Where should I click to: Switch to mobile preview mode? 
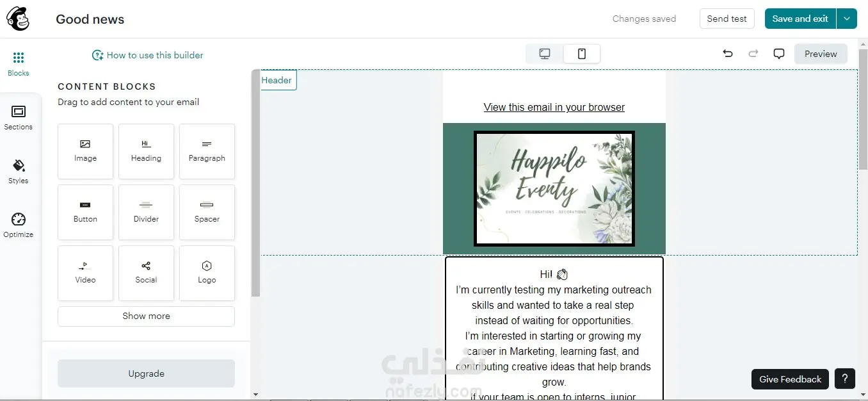[582, 54]
